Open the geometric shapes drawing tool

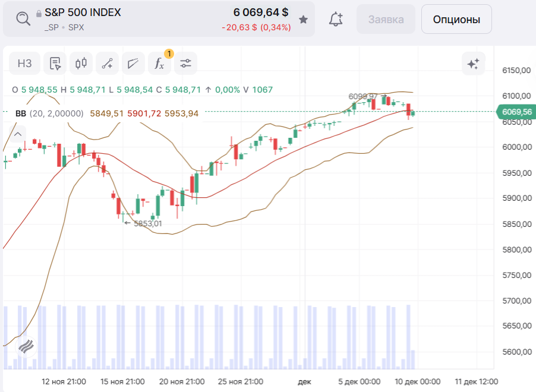coord(133,63)
